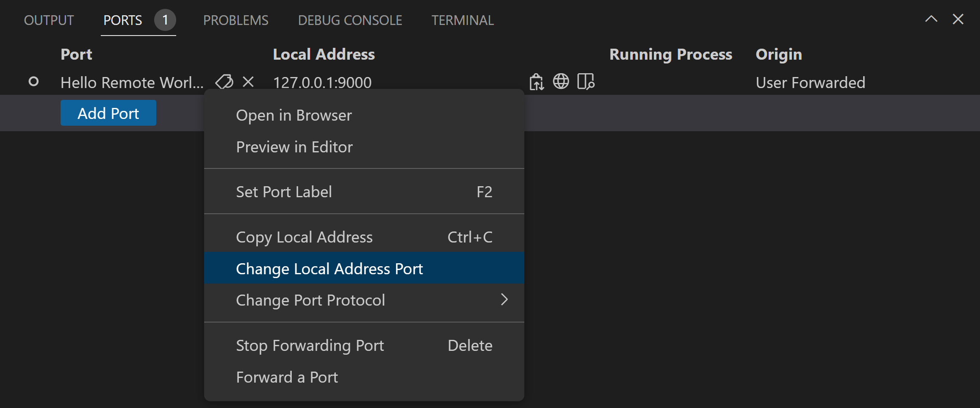Click the globe open in browser icon
Viewport: 980px width, 408px height.
[x=561, y=81]
